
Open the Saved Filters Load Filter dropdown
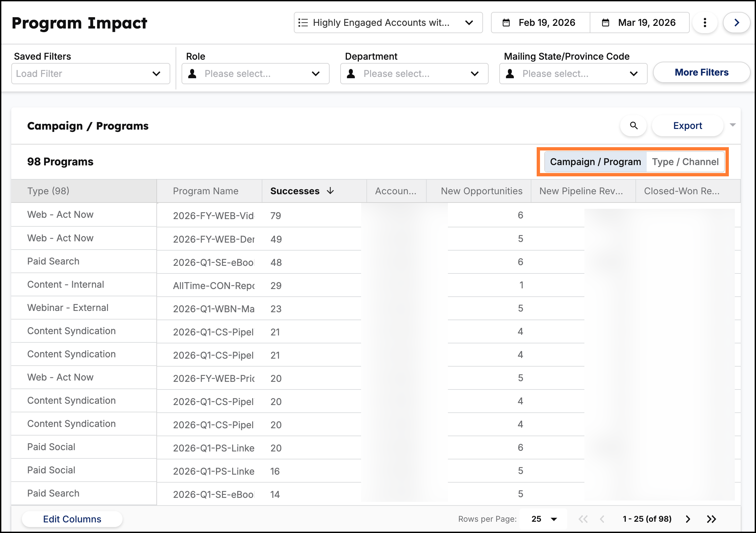91,74
